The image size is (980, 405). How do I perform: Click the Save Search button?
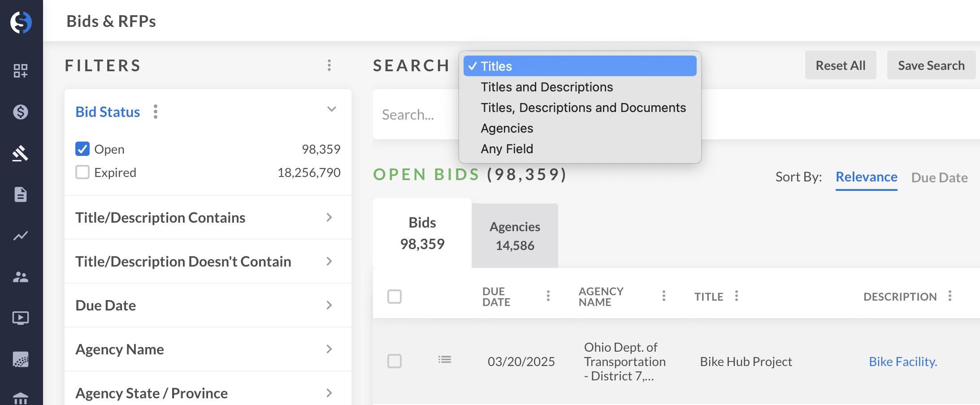click(931, 65)
